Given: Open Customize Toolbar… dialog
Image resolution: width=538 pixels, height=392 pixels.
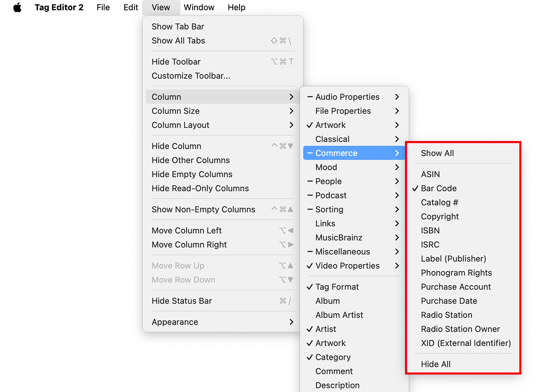Looking at the screenshot, I should click(x=223, y=76).
